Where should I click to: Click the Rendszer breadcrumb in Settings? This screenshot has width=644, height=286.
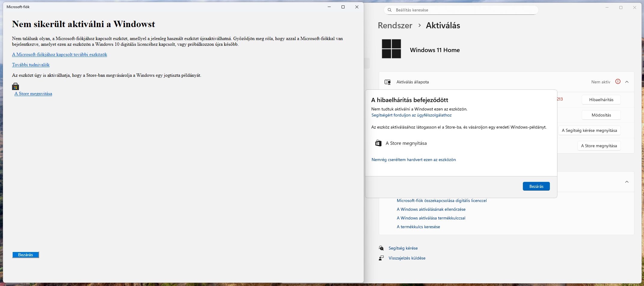tap(395, 26)
